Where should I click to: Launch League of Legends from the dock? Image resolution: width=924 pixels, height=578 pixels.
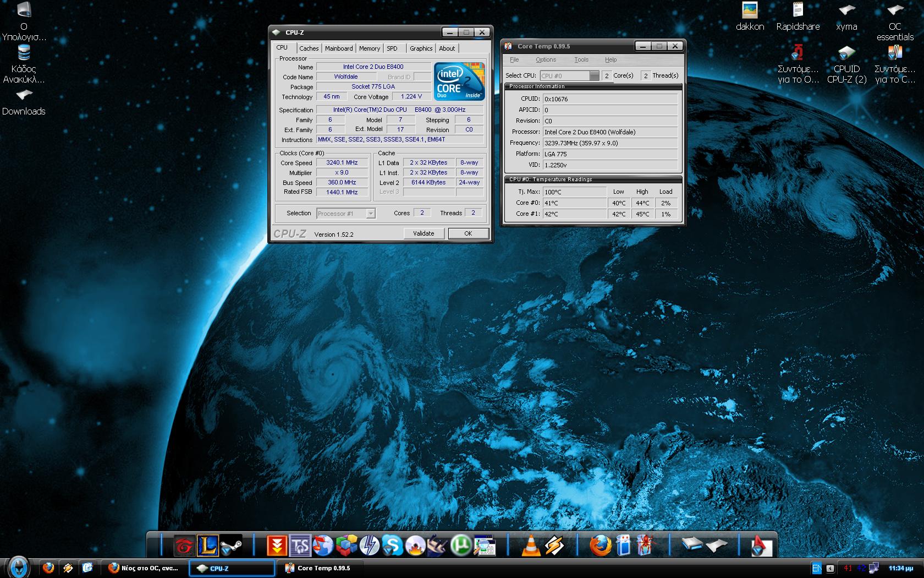pyautogui.click(x=208, y=546)
